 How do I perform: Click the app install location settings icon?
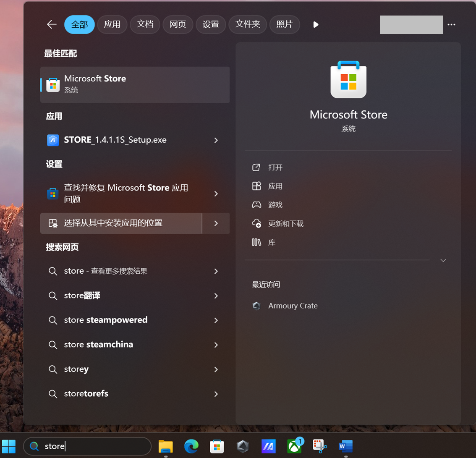click(x=53, y=223)
